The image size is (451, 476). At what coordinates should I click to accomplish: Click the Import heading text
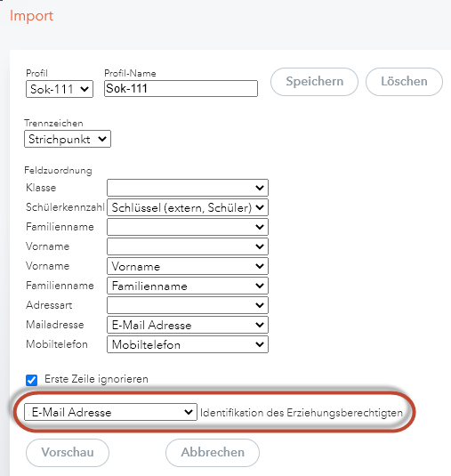[x=31, y=16]
